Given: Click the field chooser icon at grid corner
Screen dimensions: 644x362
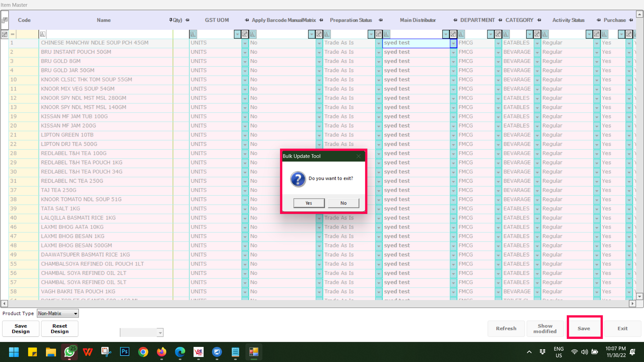Looking at the screenshot, I should tap(4, 20).
